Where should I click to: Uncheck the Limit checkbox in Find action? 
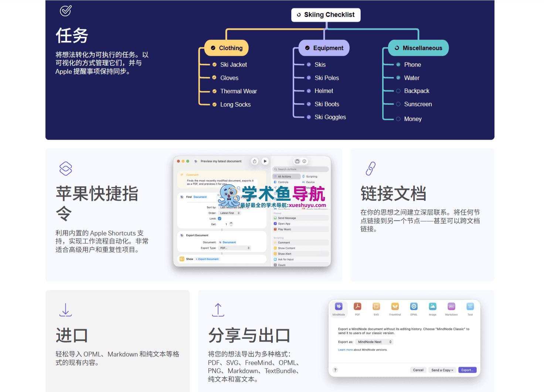pyautogui.click(x=220, y=219)
